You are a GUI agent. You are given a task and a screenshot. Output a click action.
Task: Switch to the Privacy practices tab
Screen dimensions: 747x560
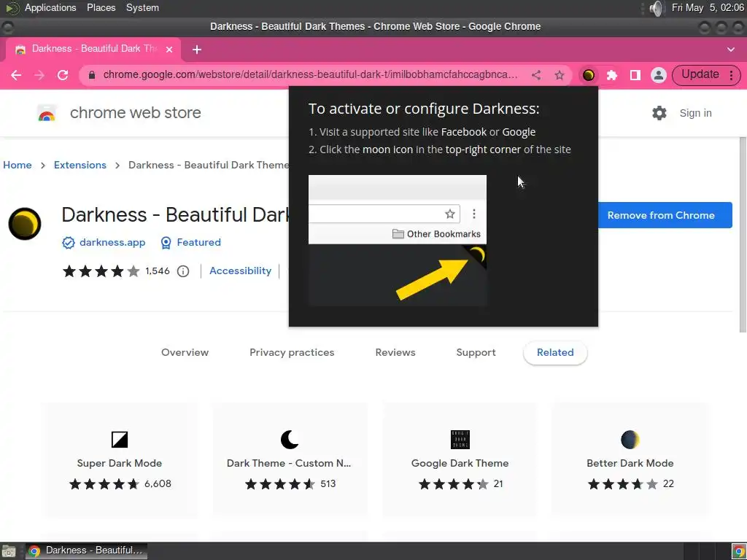coord(292,353)
